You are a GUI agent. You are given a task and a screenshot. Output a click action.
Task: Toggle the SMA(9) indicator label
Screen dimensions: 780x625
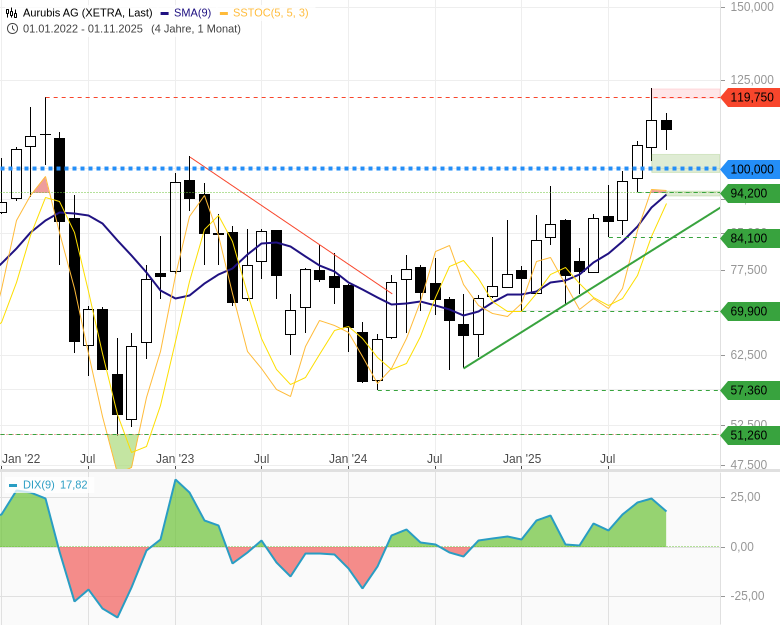coord(192,13)
